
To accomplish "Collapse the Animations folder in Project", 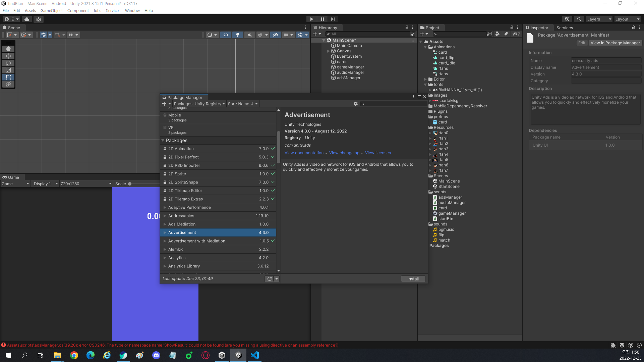I will coord(425,47).
